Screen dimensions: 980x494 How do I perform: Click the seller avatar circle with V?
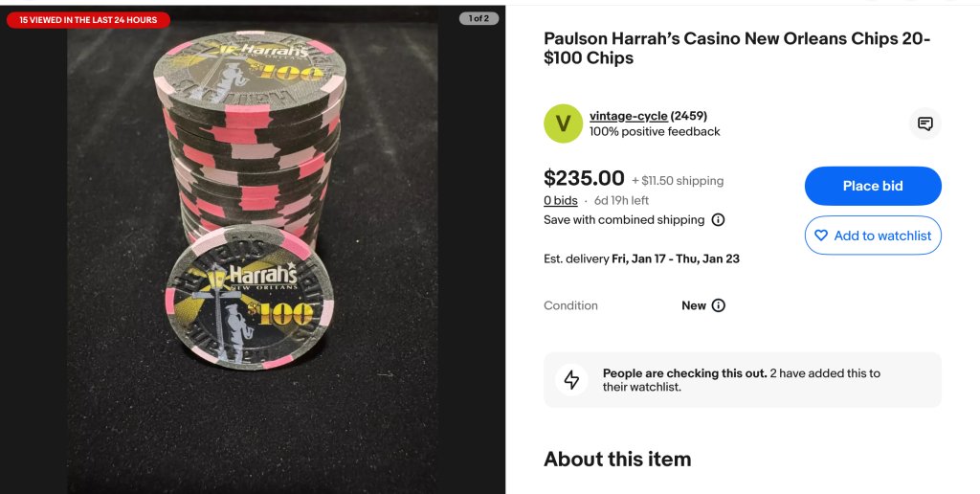[x=563, y=123]
